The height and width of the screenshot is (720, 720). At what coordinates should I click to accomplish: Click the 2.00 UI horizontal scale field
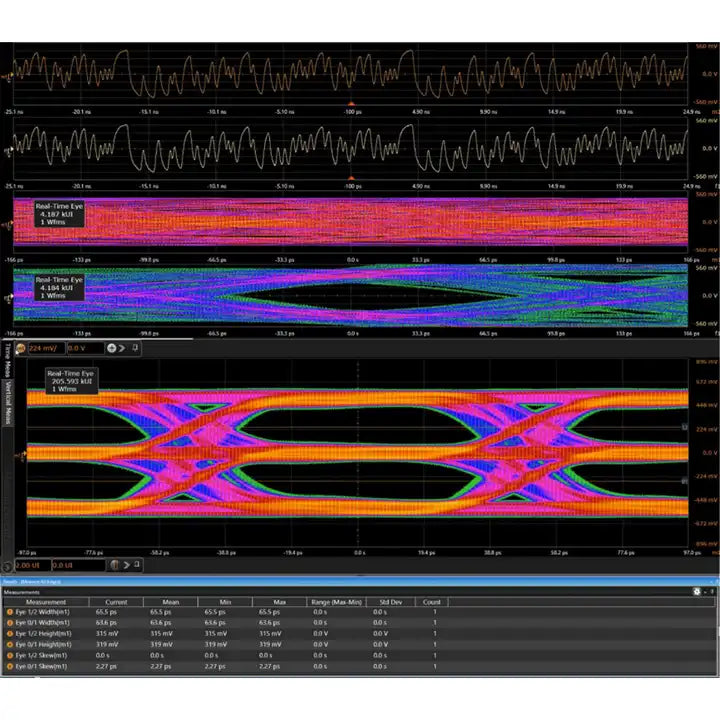[33, 565]
